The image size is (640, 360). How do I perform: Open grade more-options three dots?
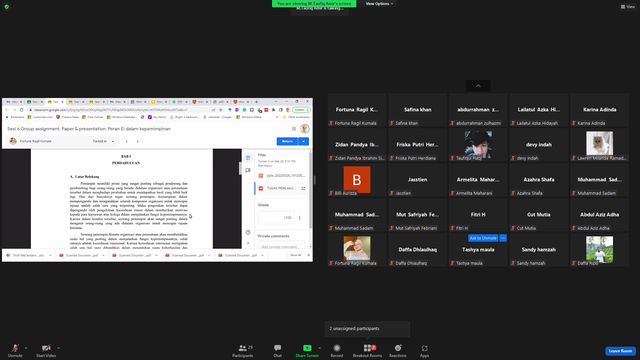tap(300, 218)
